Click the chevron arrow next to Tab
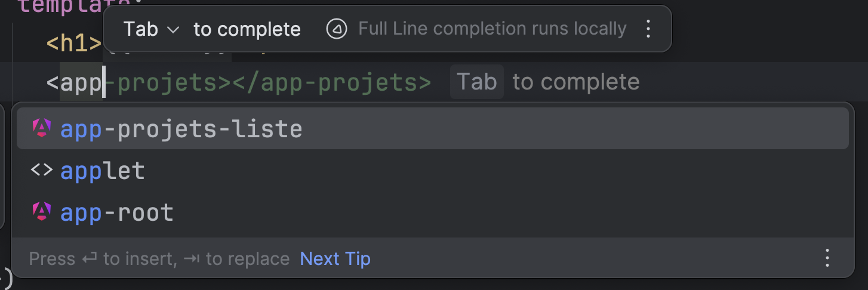The height and width of the screenshot is (290, 868). tap(173, 30)
